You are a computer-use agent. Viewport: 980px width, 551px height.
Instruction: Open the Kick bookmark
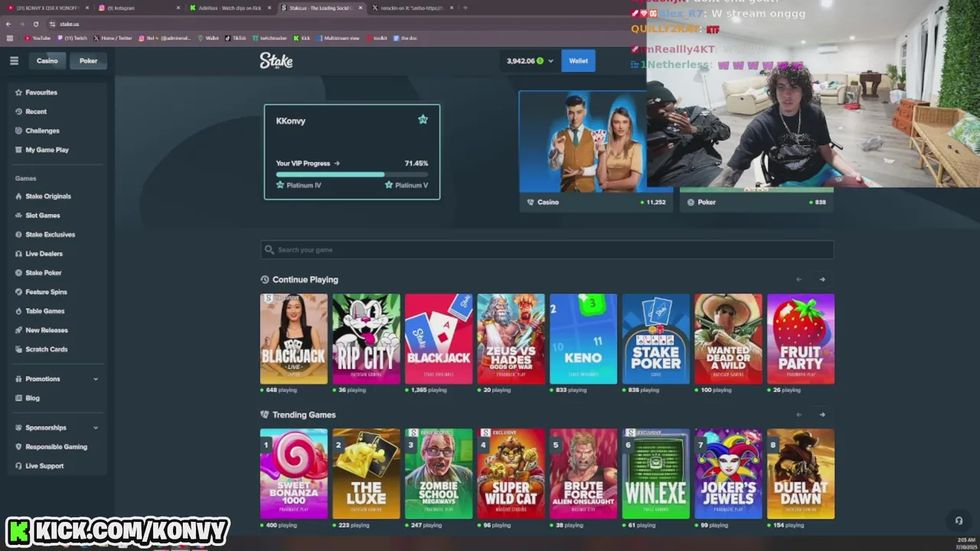click(x=302, y=37)
